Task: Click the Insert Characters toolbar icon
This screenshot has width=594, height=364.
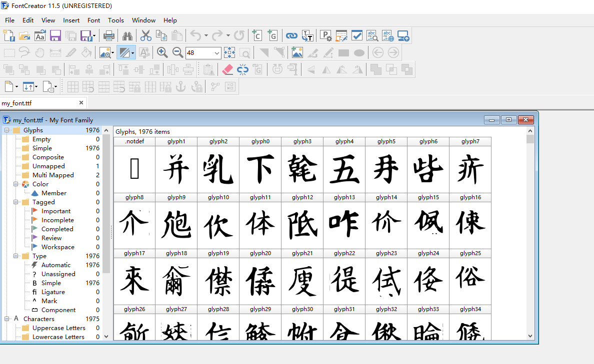Action: tap(256, 35)
